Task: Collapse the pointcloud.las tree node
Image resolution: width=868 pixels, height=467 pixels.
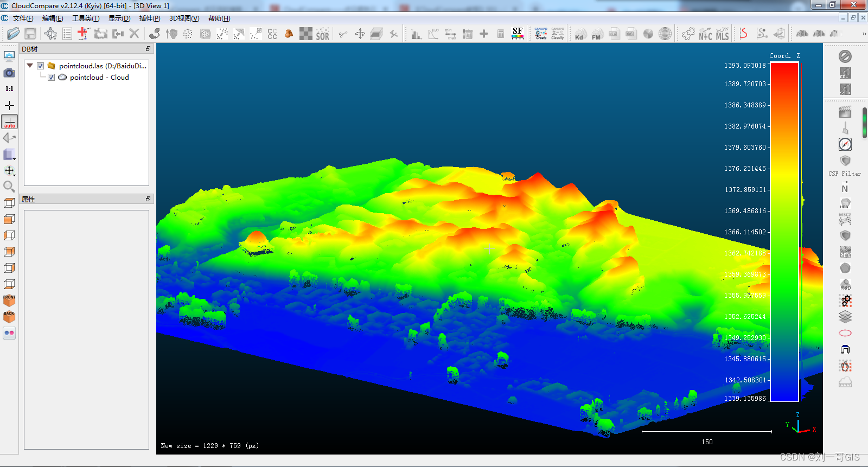Action: 30,66
